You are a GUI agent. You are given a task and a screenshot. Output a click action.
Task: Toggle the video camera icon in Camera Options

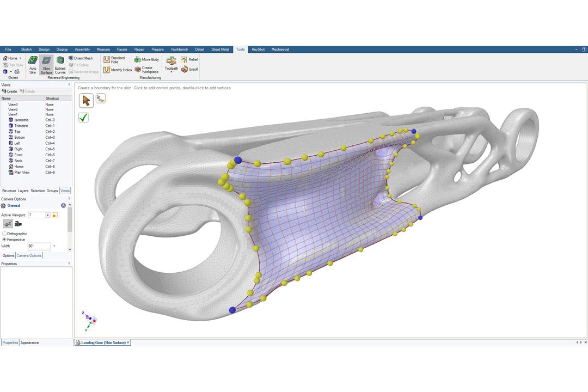point(18,224)
